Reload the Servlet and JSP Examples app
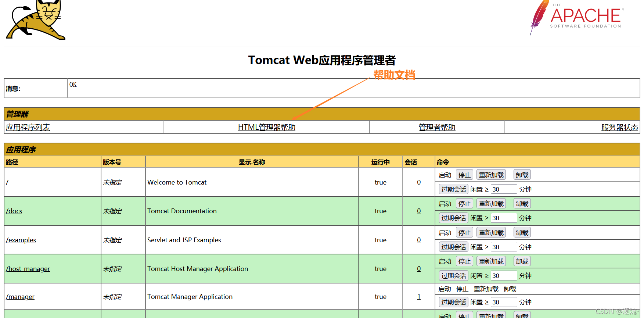The height and width of the screenshot is (318, 644). click(491, 233)
